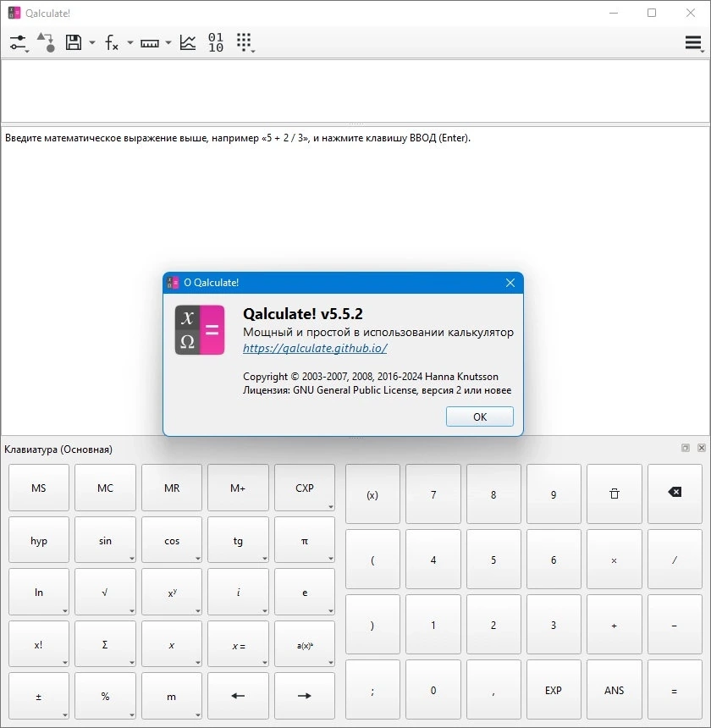Float the keypad panel with undock button
Image resolution: width=711 pixels, height=728 pixels.
coord(686,448)
